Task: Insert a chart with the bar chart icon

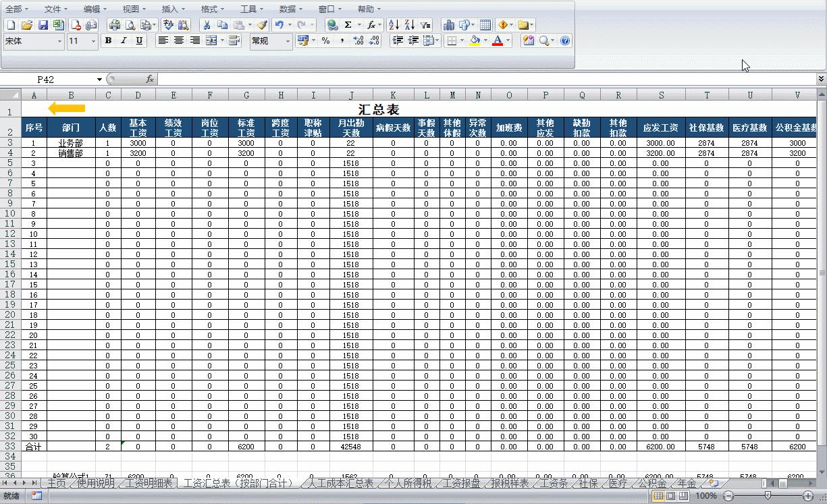Action: [449, 25]
